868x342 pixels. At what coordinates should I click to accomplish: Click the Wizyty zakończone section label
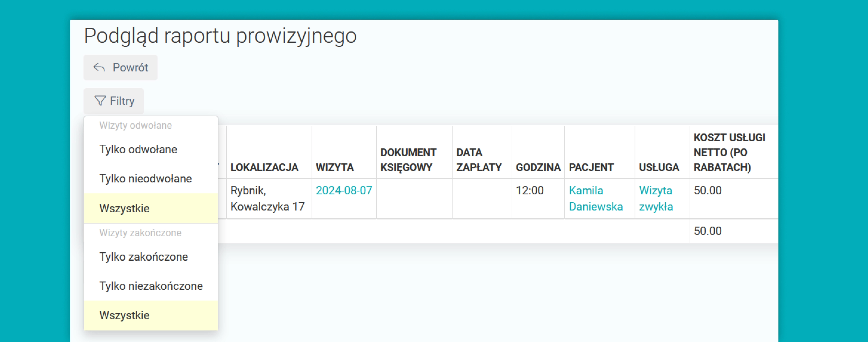[x=140, y=233]
